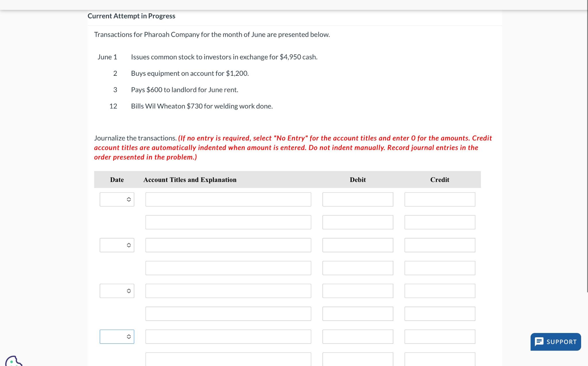Click the second row account title field
Screen dimensions: 588x366
click(228, 222)
